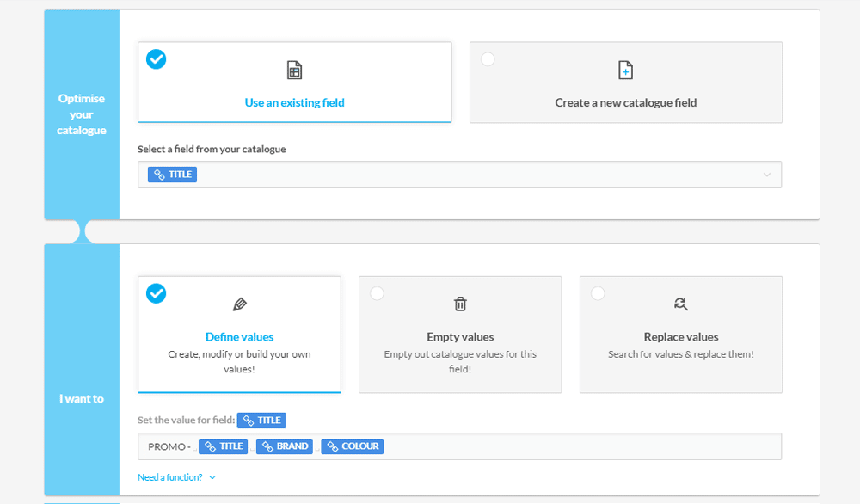The image size is (860, 504).
Task: Expand the 'Need a function?' section
Action: point(176,477)
